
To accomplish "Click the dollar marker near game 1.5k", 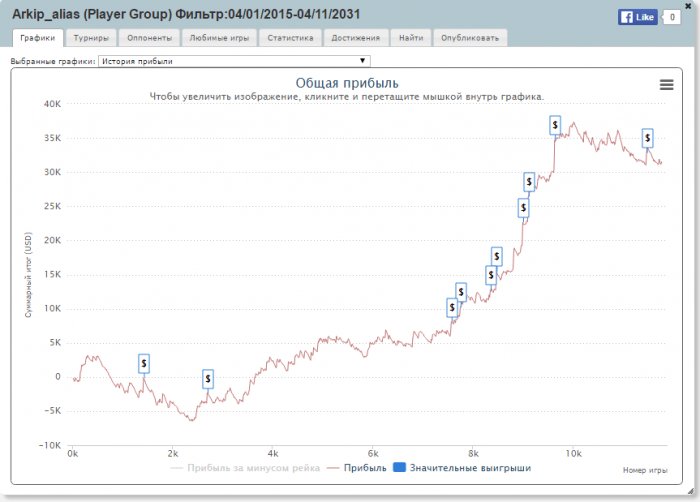I will (x=144, y=363).
